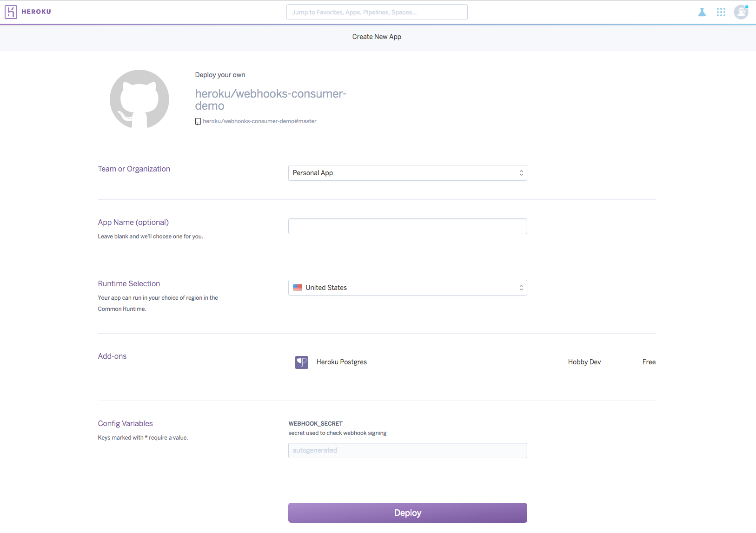Open the user avatar account menu
756x533 pixels.
click(x=741, y=12)
